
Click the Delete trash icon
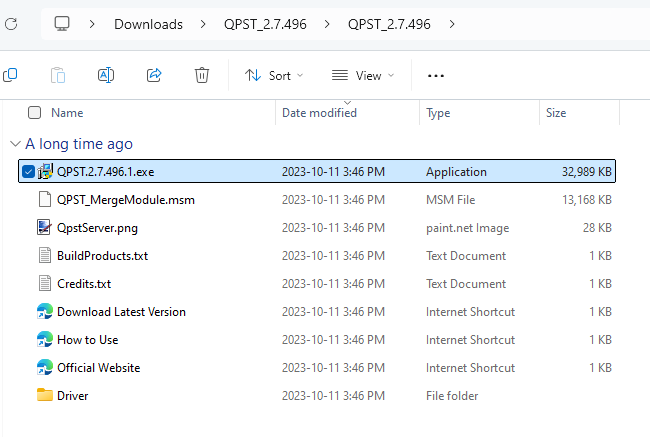tap(202, 75)
